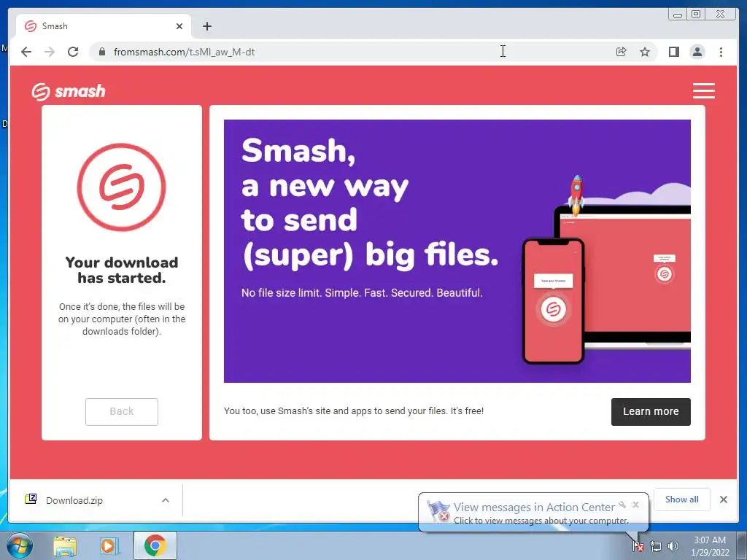Viewport: 747px width, 560px height.
Task: Open Windows Explorer from taskbar
Action: 65,545
